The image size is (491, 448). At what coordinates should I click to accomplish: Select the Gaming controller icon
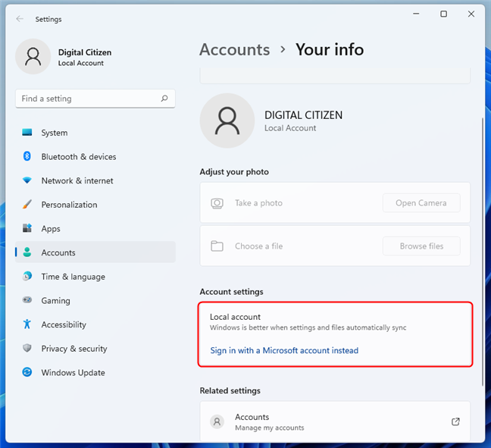click(27, 301)
